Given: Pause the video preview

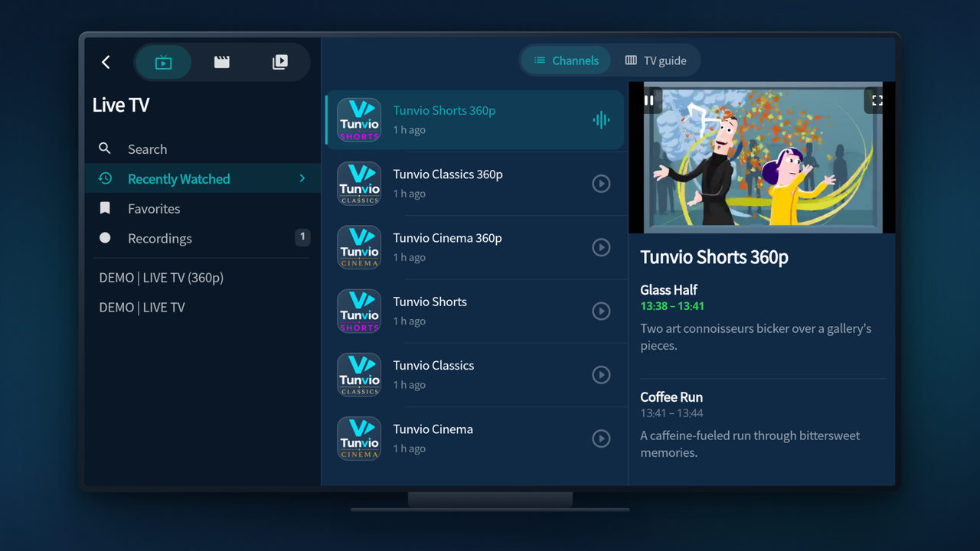Looking at the screenshot, I should (649, 100).
